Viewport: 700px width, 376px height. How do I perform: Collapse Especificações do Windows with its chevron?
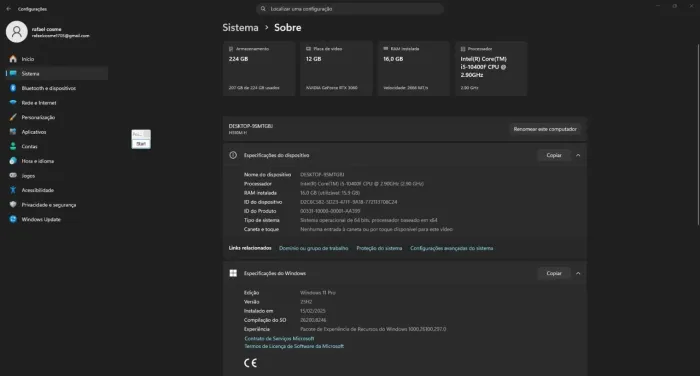point(578,273)
